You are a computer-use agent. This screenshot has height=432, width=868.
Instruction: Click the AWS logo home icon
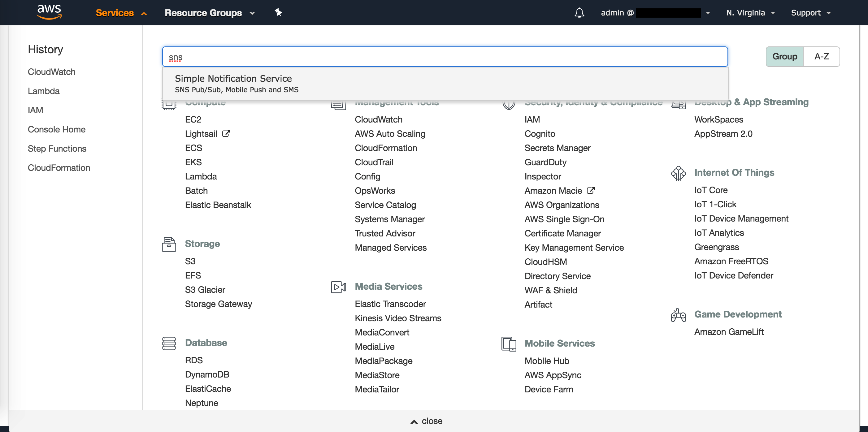[49, 12]
